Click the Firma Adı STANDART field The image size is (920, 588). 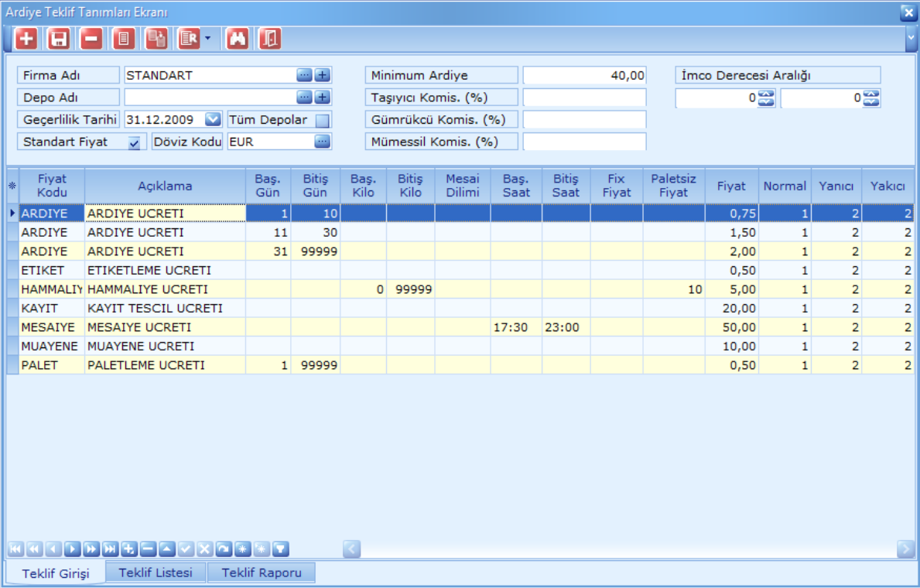pos(210,75)
